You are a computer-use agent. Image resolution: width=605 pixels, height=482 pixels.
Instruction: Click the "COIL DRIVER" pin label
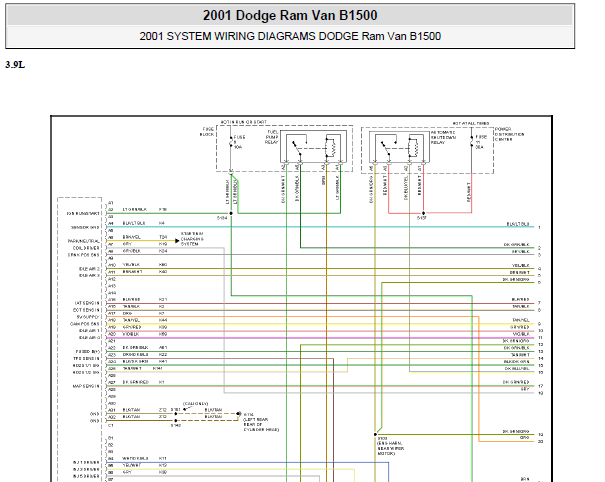[86, 248]
